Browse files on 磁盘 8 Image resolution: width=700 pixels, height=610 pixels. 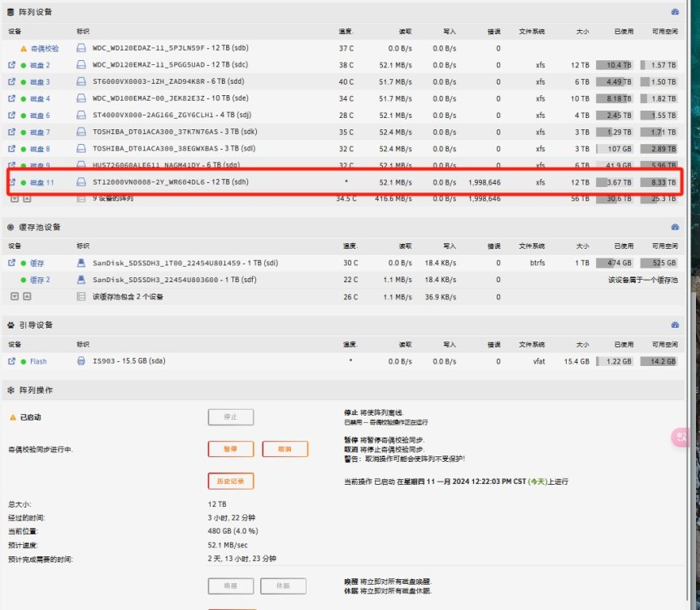[11, 149]
